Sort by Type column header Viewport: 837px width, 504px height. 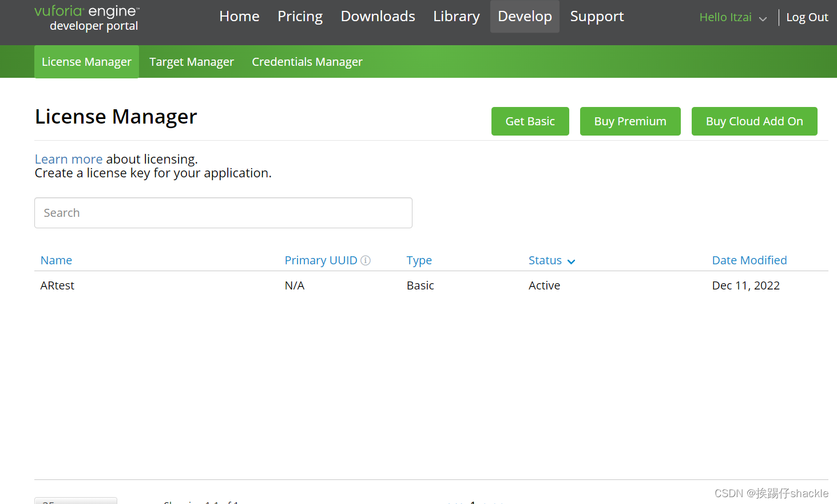click(419, 260)
